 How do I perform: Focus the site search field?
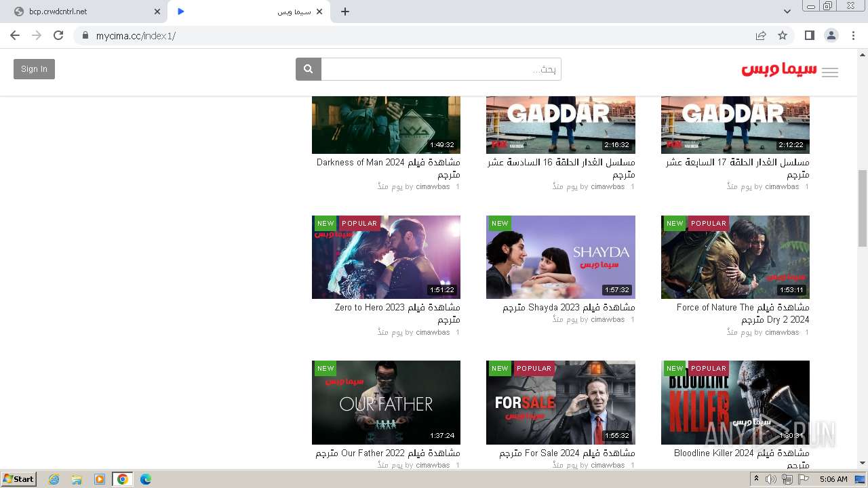(441, 69)
